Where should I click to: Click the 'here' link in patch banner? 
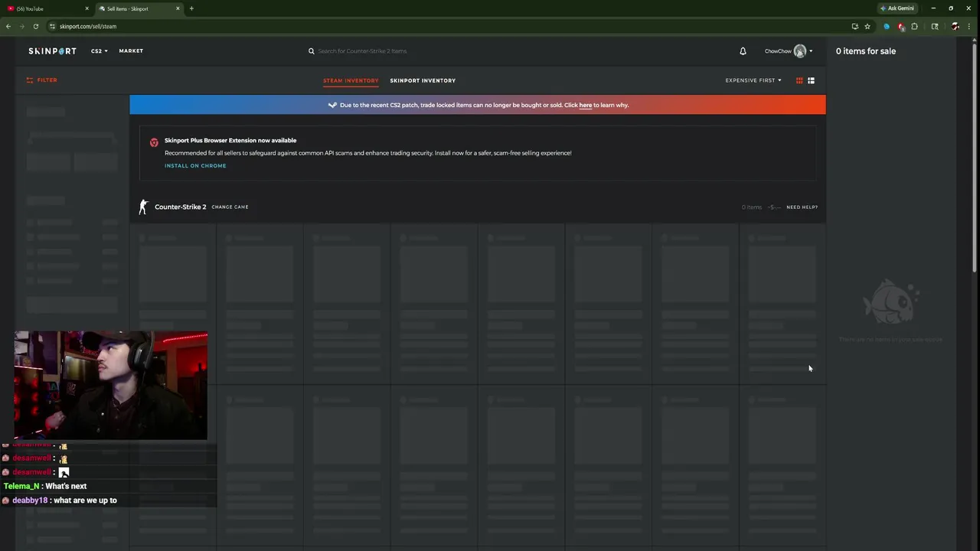(586, 105)
